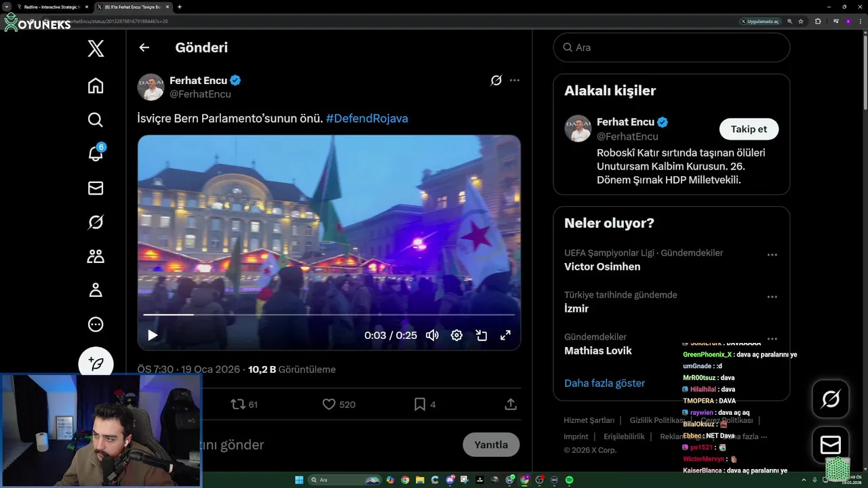Open options for Victor Osimhen trend
The image size is (868, 488).
click(772, 255)
